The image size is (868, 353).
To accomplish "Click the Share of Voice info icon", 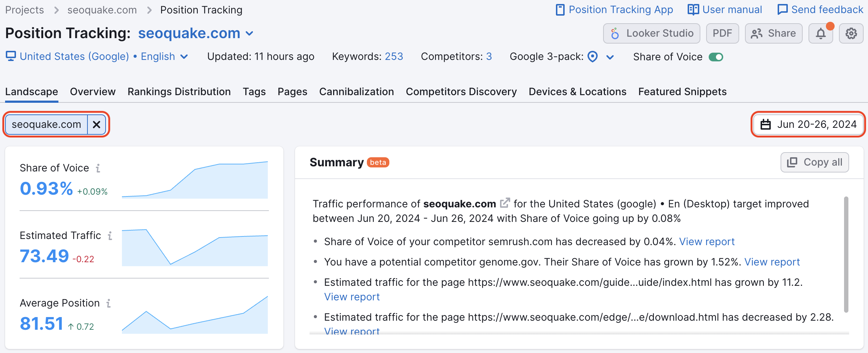I will pyautogui.click(x=98, y=168).
